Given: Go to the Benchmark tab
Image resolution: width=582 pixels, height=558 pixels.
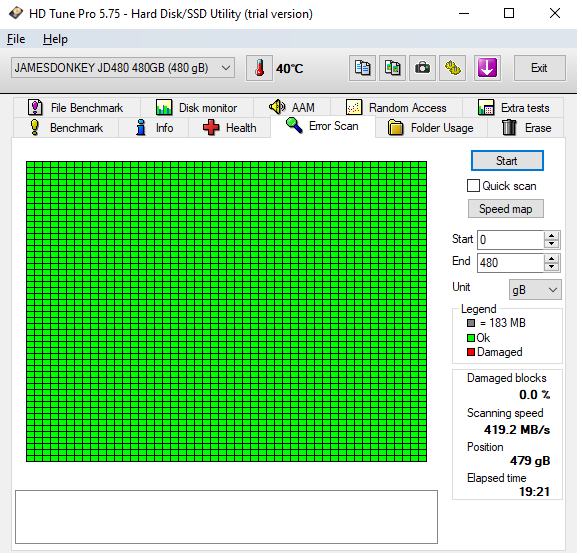Looking at the screenshot, I should click(x=66, y=128).
